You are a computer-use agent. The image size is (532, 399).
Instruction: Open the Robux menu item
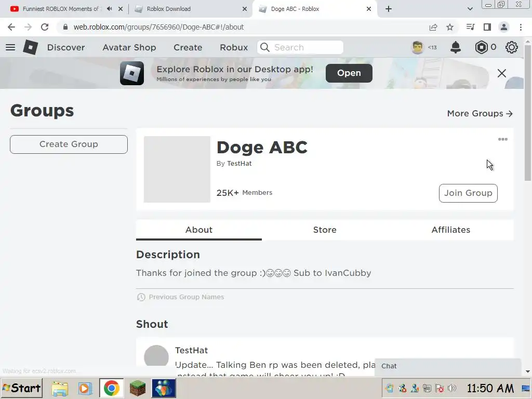[x=234, y=47]
